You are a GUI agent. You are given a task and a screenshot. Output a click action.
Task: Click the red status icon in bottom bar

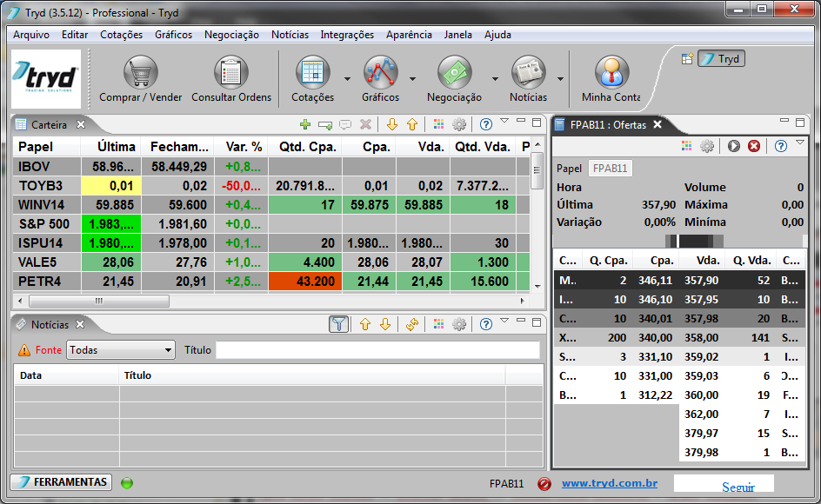click(544, 484)
